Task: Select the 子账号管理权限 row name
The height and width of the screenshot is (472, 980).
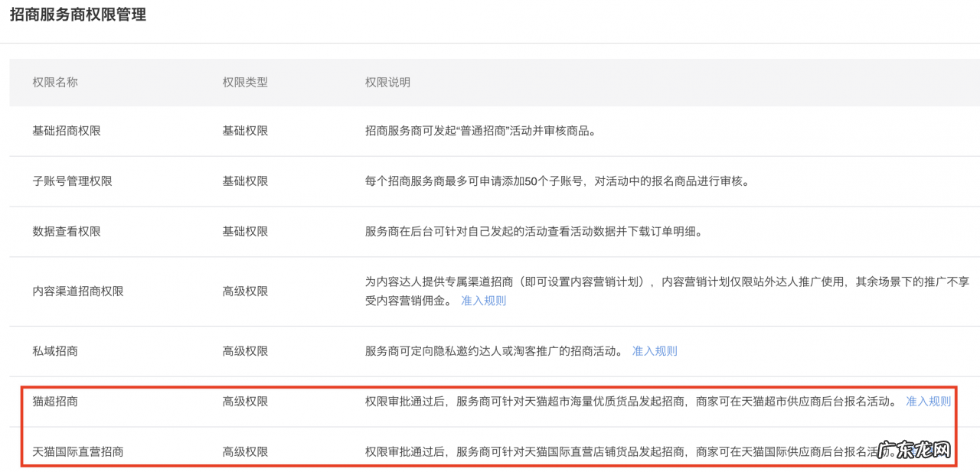Action: pyautogui.click(x=72, y=181)
